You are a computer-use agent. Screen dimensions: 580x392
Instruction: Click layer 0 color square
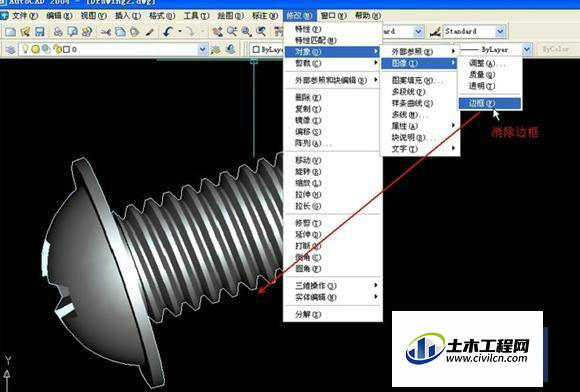[67, 49]
